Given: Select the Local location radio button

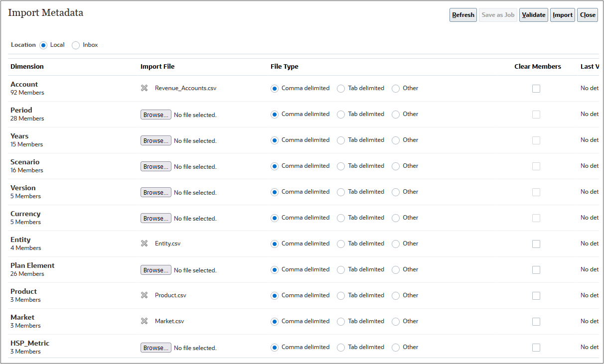Looking at the screenshot, I should coord(43,45).
